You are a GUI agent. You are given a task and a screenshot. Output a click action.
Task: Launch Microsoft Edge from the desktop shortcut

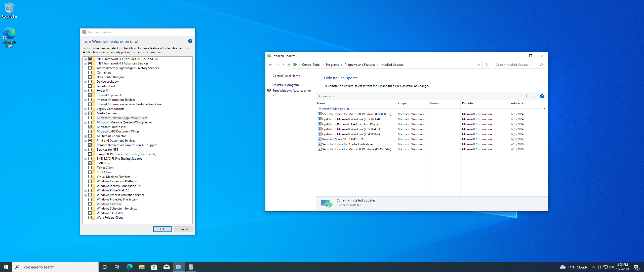click(9, 37)
